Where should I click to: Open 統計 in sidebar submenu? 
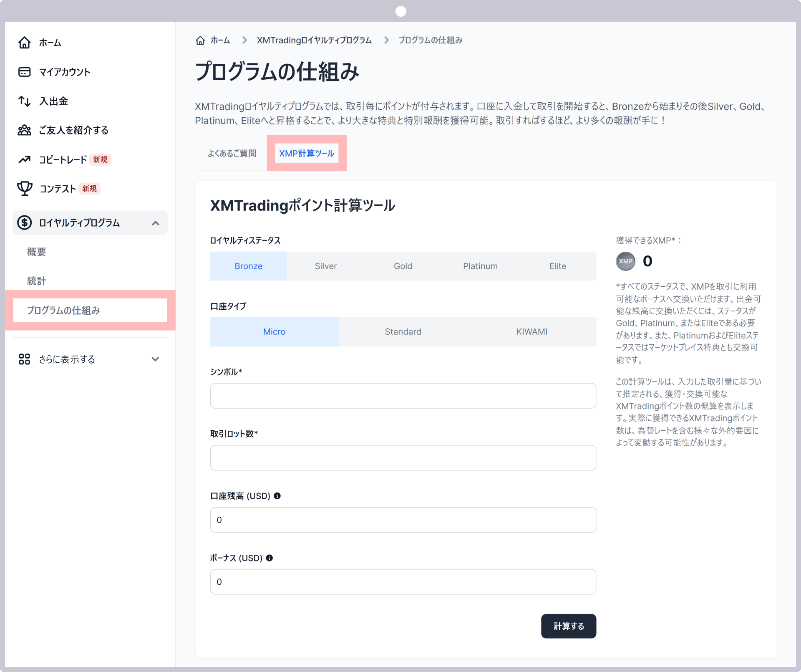pyautogui.click(x=37, y=281)
